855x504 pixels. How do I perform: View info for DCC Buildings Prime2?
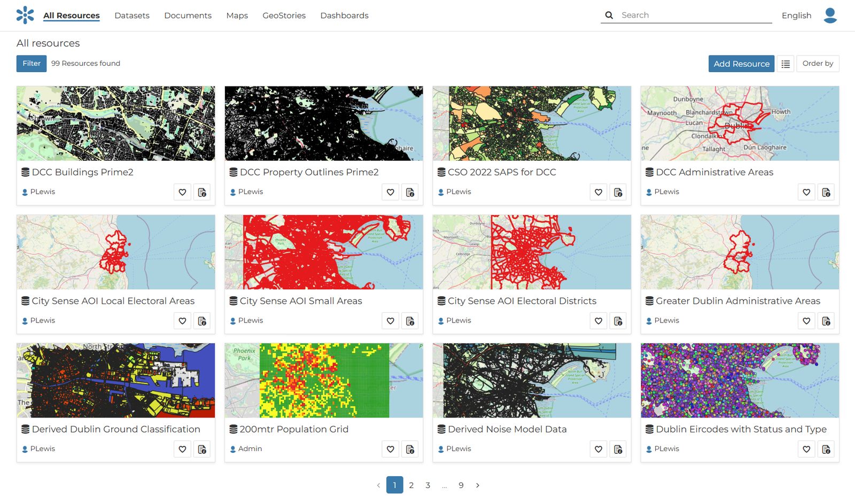click(202, 192)
